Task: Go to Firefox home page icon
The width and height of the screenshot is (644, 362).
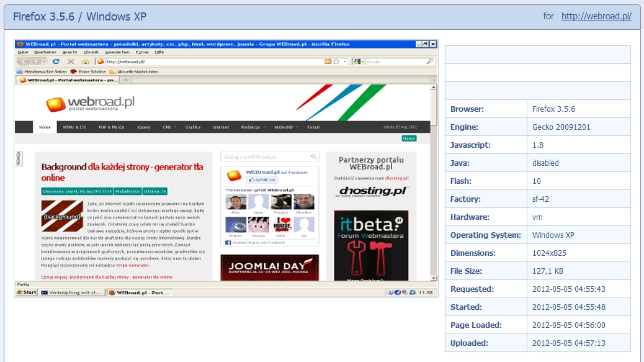Action: [84, 62]
